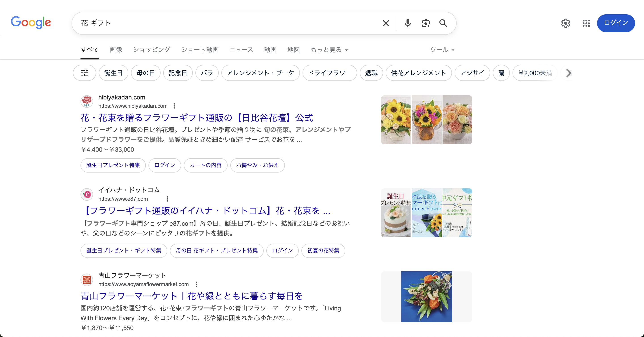Switch to the 画像 tab
644x337 pixels.
click(116, 50)
